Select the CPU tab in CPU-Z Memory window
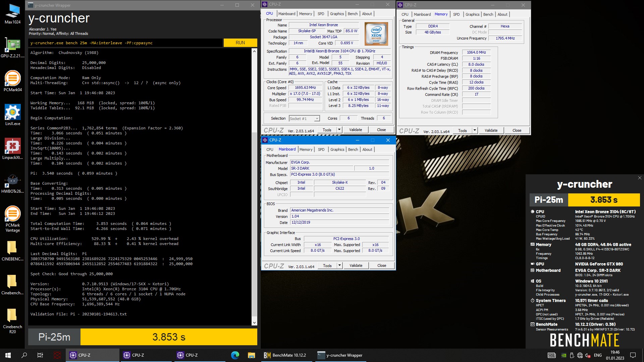Viewport: 644px width, 362px height. [405, 14]
